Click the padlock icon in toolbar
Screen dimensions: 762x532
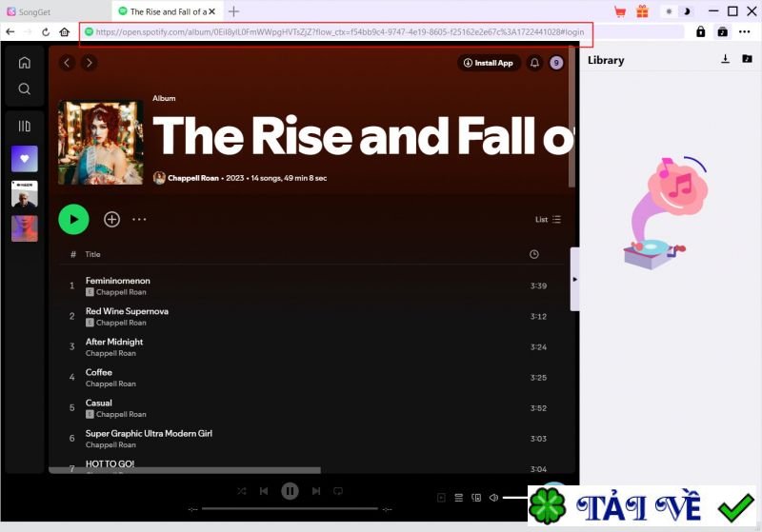point(700,32)
